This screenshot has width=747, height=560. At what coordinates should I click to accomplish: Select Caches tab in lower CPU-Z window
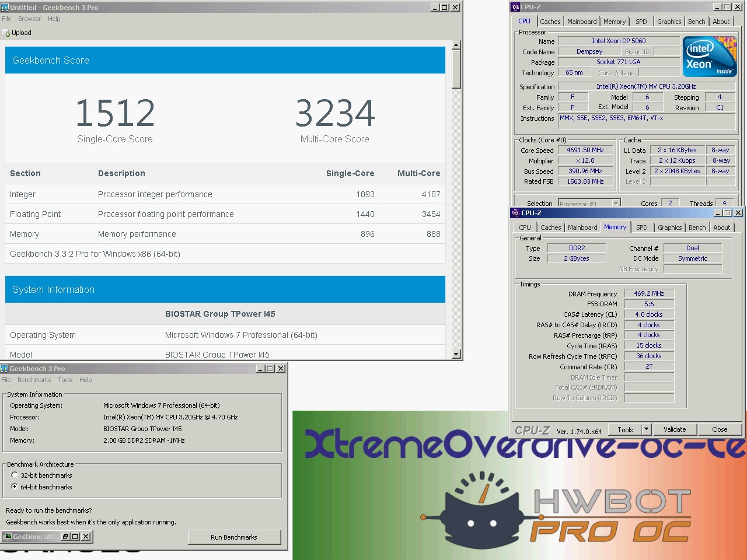(x=550, y=228)
